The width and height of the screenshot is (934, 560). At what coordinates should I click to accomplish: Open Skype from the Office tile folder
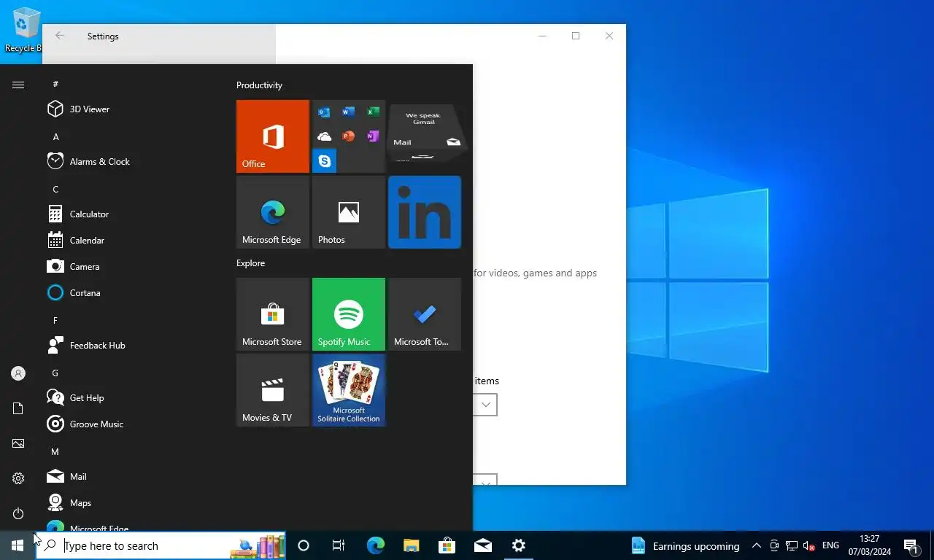pos(325,160)
